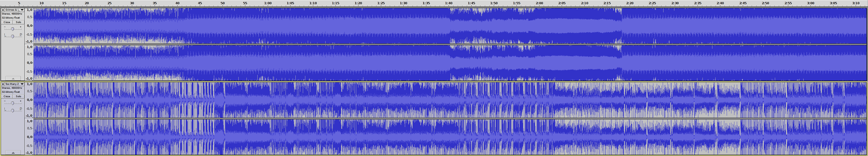Viewport: 868px width, 156px height.
Task: Mute the Grimes track with Cisza
Action: 7,22
